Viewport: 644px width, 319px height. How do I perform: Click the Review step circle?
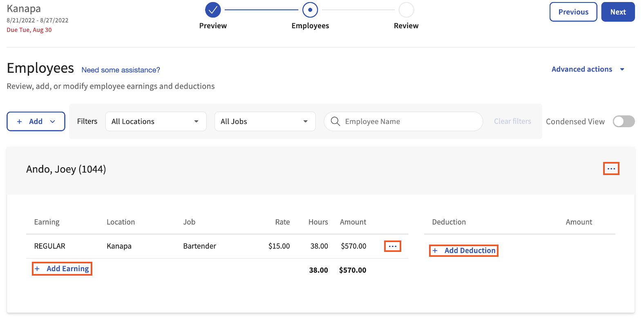click(406, 10)
